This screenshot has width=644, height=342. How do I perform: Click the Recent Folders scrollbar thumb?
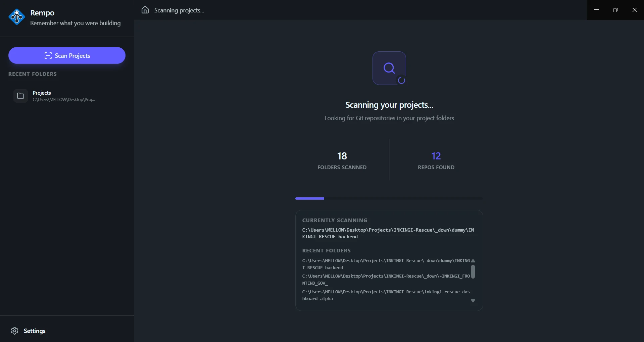pyautogui.click(x=474, y=272)
